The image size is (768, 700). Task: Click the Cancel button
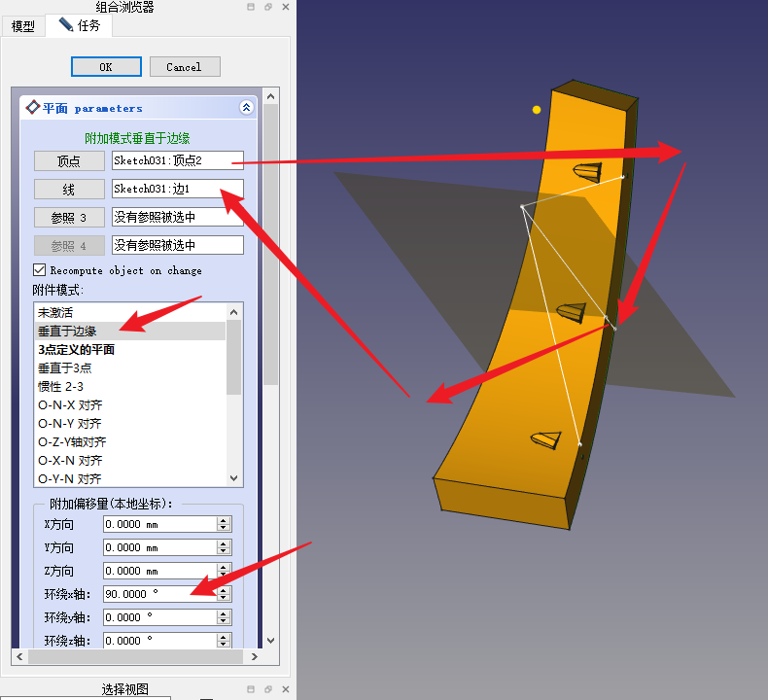(x=185, y=67)
